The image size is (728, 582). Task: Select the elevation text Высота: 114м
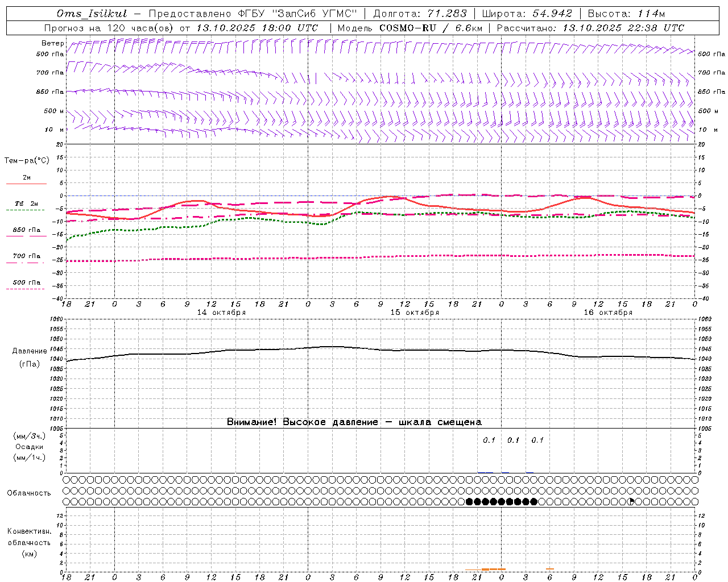626,14
